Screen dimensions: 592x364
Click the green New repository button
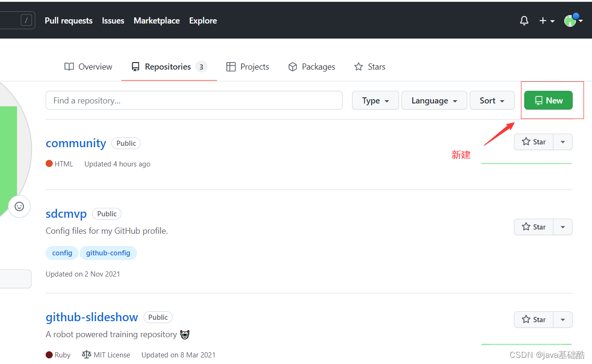click(548, 100)
